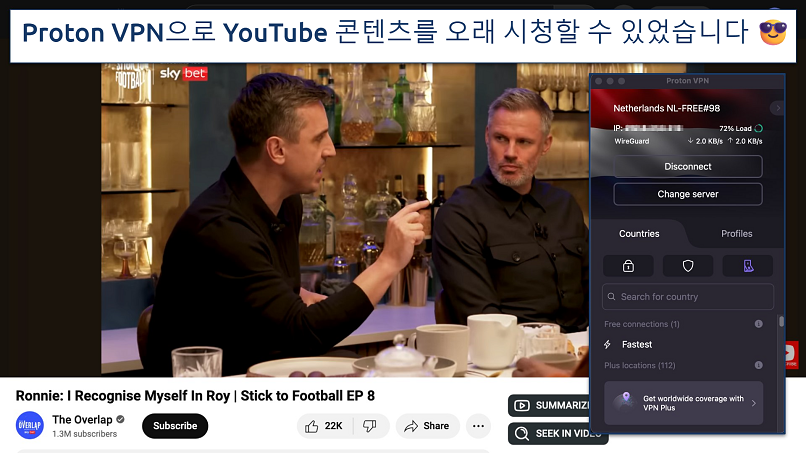Dislike the YouTube video
806x453 pixels.
[370, 426]
